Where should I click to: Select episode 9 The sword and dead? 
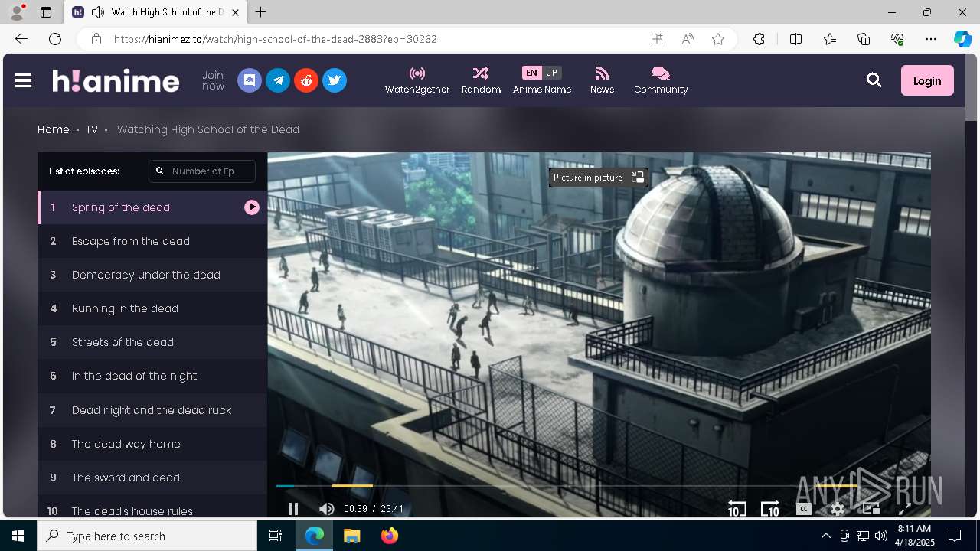[x=152, y=478]
